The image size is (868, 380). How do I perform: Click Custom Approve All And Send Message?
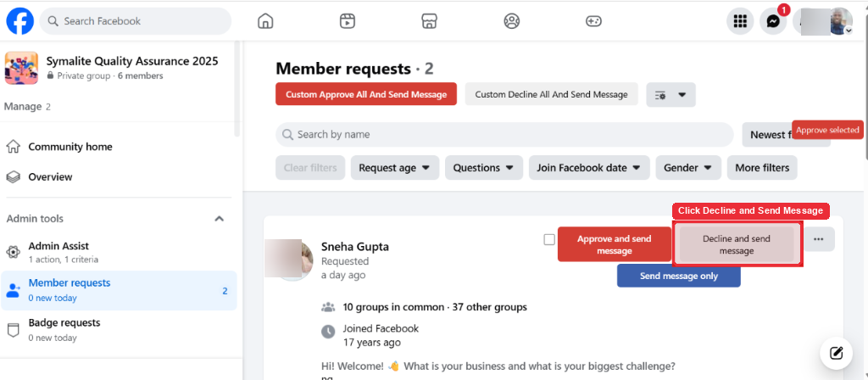(x=366, y=94)
